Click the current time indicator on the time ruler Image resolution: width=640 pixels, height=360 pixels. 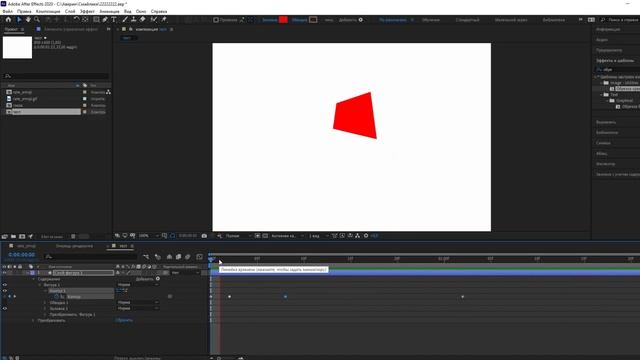tap(211, 258)
